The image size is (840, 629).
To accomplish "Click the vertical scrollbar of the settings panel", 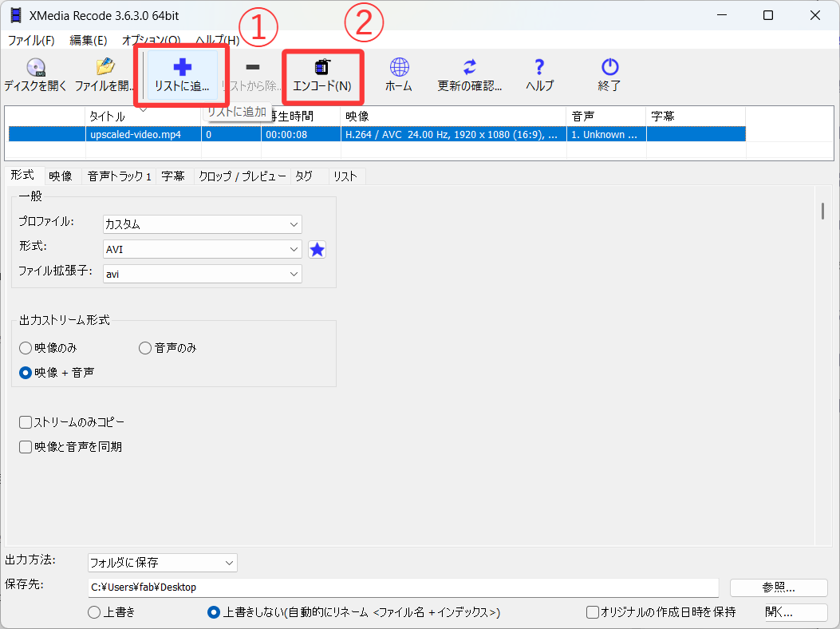I will (x=823, y=210).
